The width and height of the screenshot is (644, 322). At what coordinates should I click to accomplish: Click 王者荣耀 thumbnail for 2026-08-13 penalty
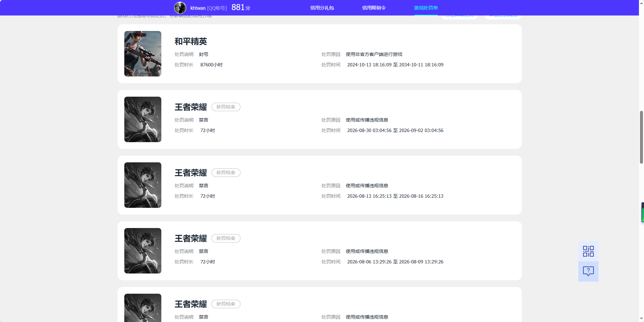click(x=143, y=185)
